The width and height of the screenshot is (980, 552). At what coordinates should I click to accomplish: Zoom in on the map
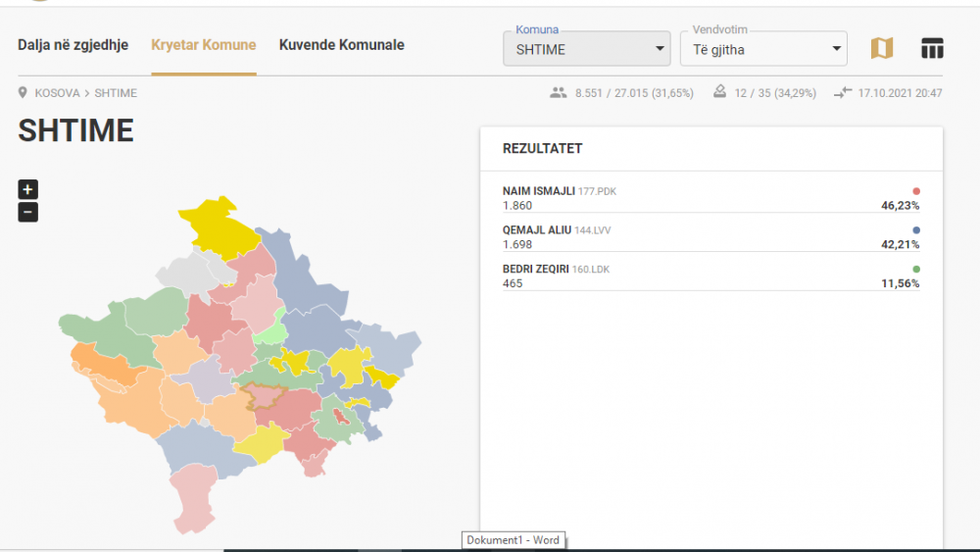tap(28, 190)
